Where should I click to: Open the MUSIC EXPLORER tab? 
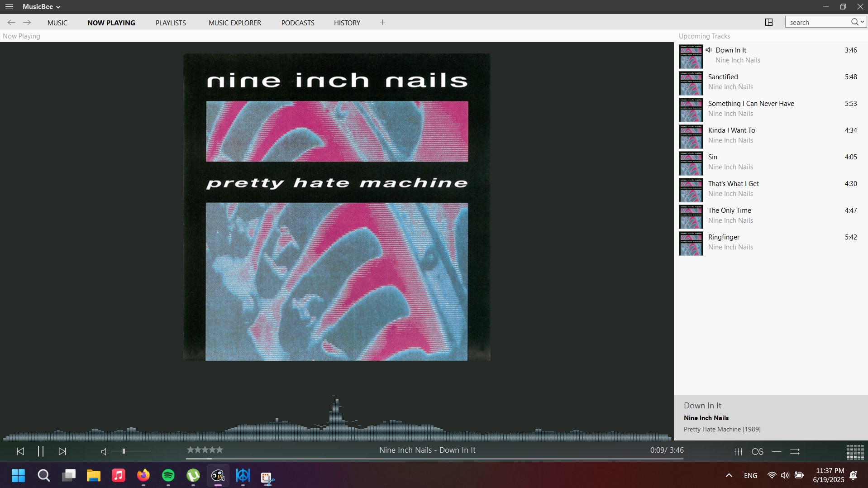(235, 23)
